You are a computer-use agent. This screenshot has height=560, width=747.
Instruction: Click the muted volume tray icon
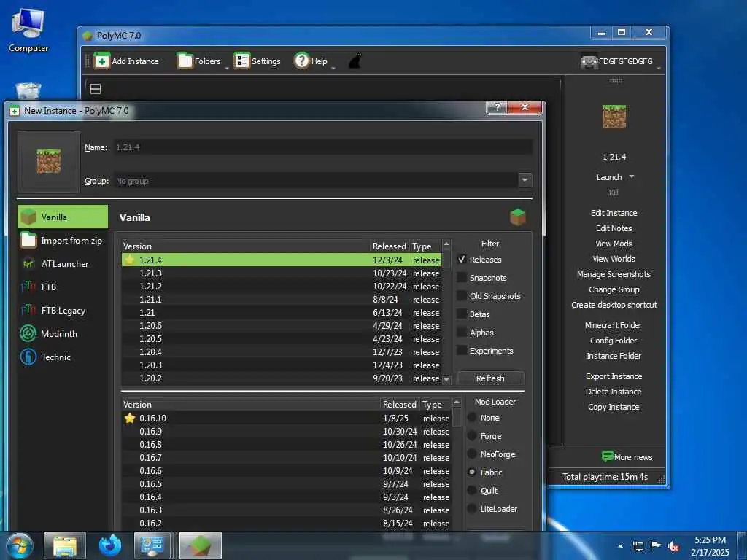pos(673,546)
